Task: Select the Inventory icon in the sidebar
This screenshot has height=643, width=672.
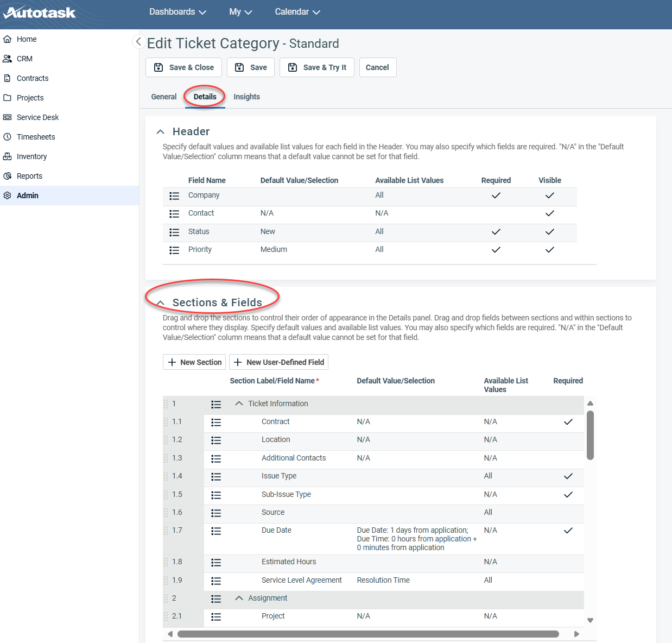Action: [8, 156]
